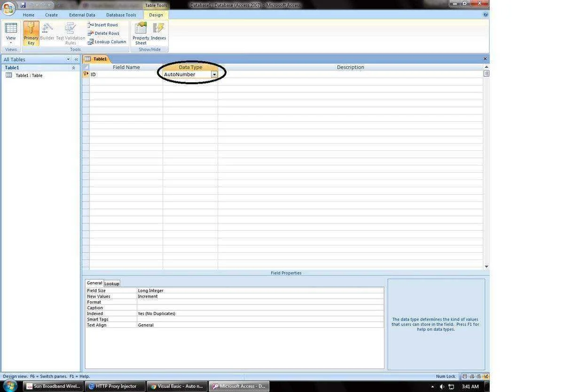Click Indexed Yes (No Duplicates) value

tap(260, 314)
